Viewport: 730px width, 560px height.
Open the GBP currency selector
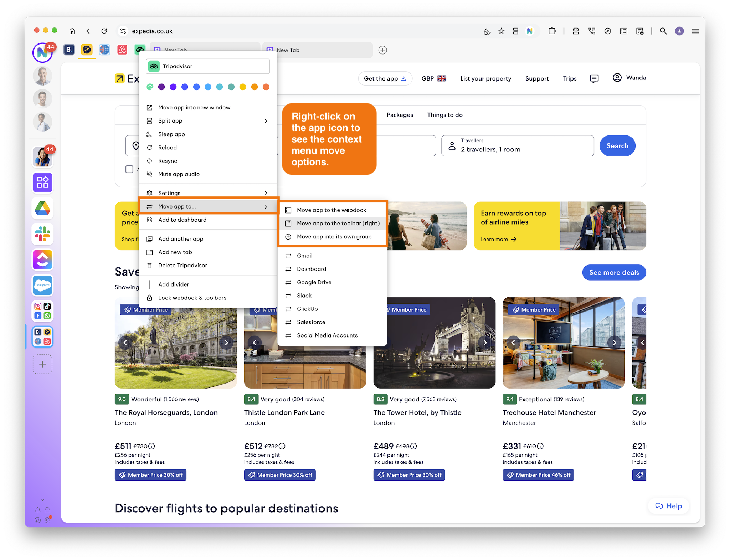434,78
